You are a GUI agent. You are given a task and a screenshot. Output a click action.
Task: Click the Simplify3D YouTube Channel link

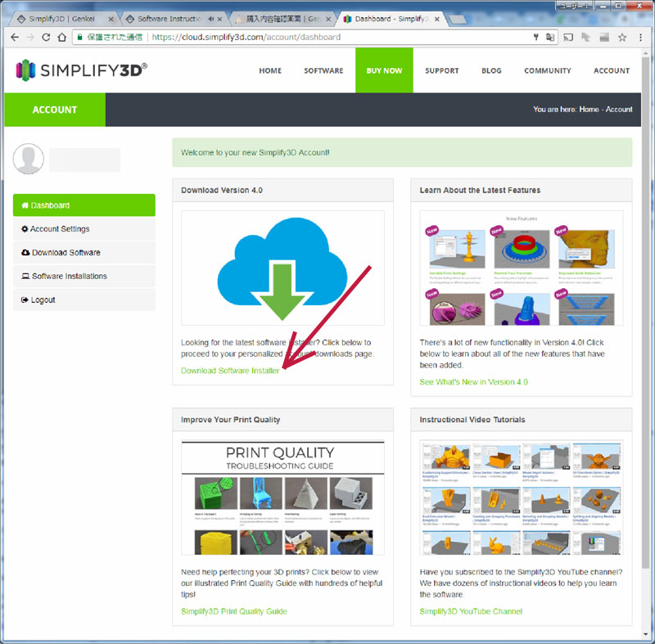tap(471, 611)
